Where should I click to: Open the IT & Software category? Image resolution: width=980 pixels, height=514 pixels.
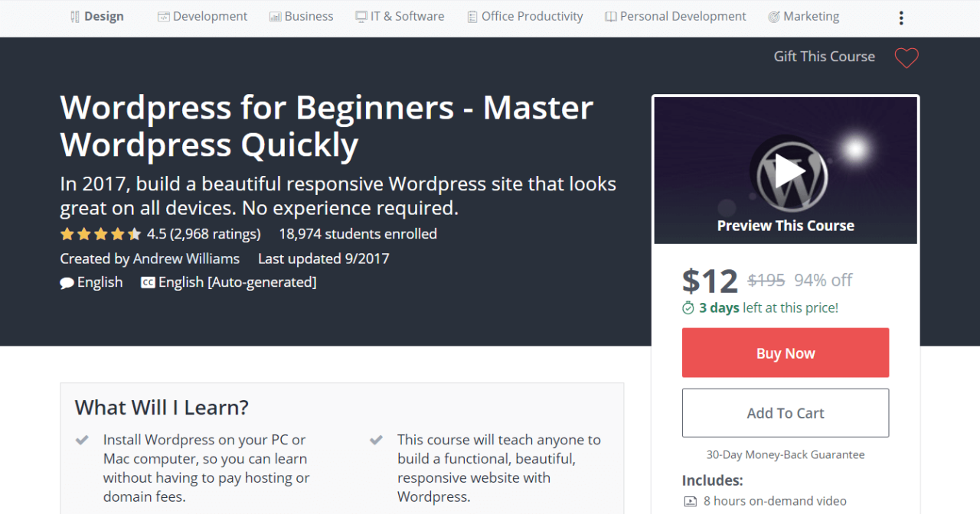pos(399,15)
